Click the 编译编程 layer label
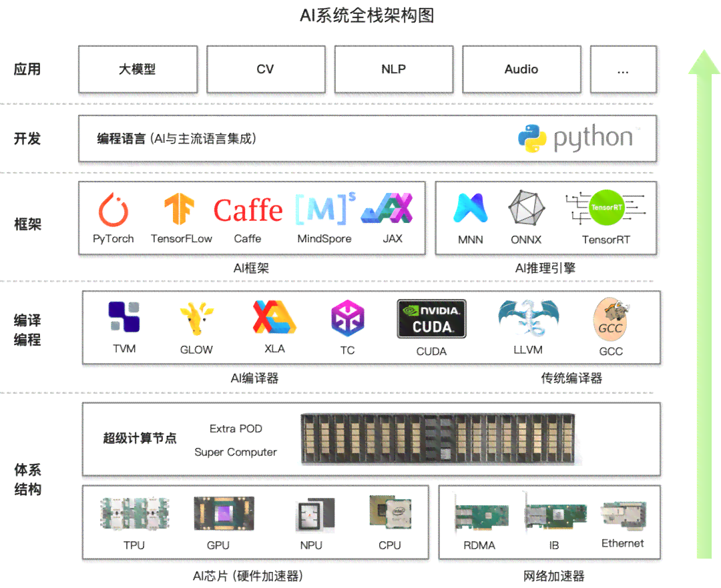This screenshot has height=588, width=721. (x=27, y=330)
